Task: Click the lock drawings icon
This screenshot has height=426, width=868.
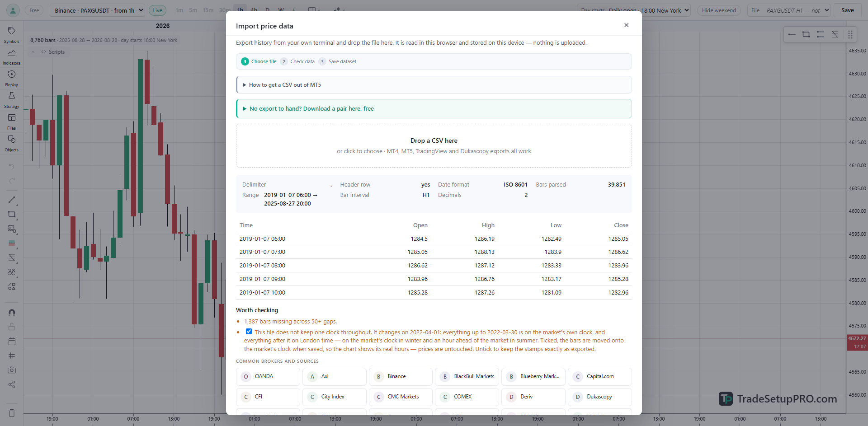Action: (x=12, y=327)
